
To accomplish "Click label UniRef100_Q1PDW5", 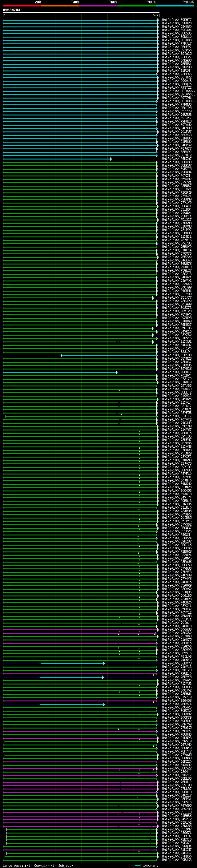I will [x=177, y=139].
